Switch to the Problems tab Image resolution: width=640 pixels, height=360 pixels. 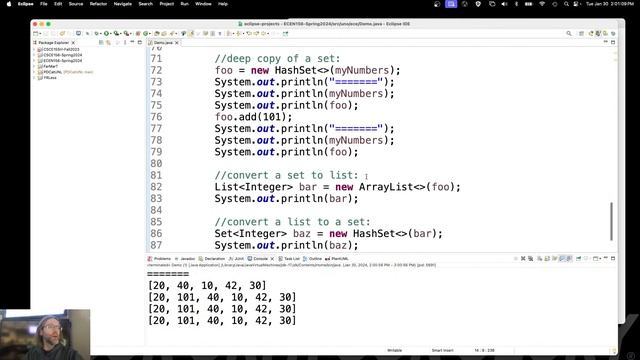tap(160, 259)
